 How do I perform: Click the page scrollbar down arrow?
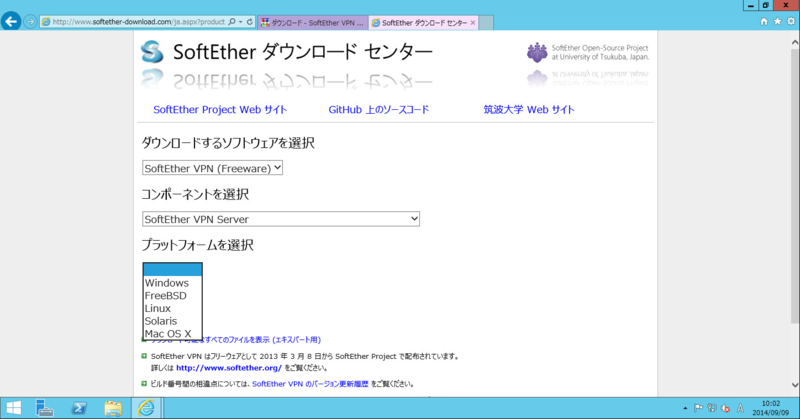point(794,385)
